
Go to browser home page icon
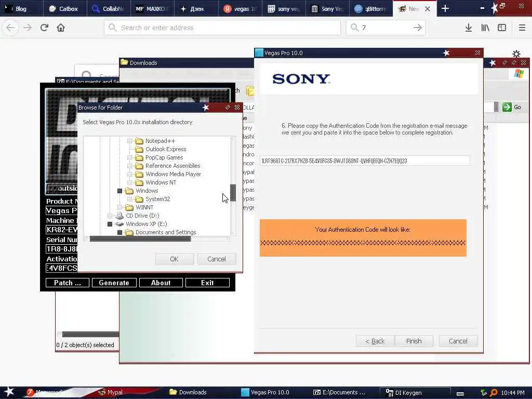point(61,28)
